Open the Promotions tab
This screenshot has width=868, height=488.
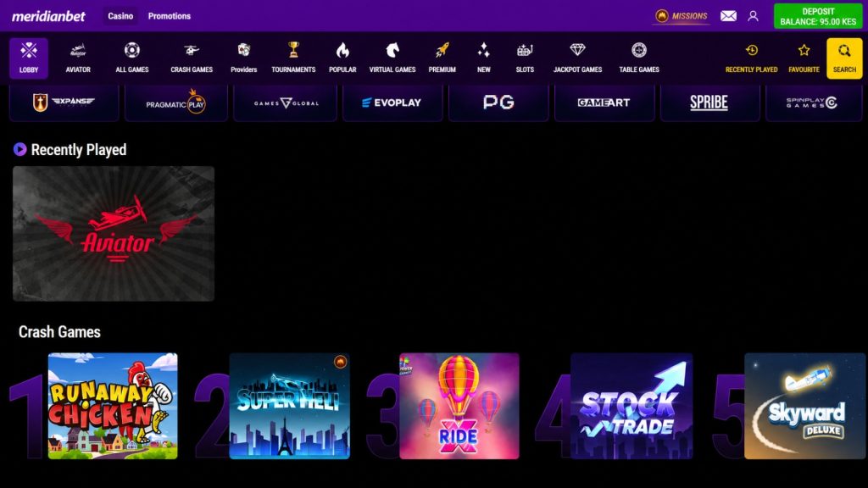pos(170,16)
